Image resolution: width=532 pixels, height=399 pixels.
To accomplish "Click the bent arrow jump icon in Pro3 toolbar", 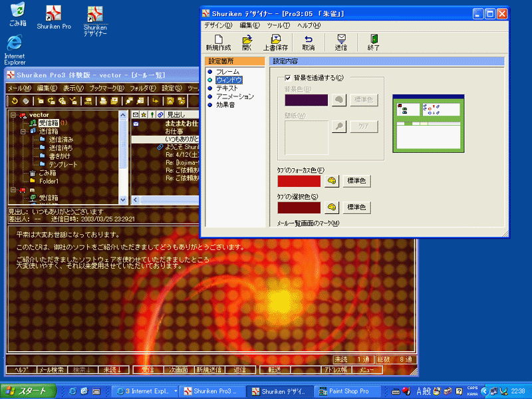I will [156, 101].
